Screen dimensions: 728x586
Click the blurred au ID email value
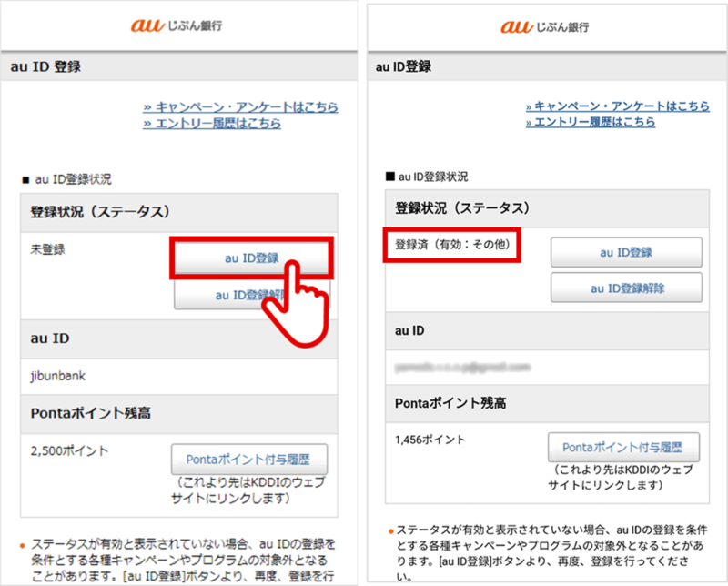coord(462,368)
